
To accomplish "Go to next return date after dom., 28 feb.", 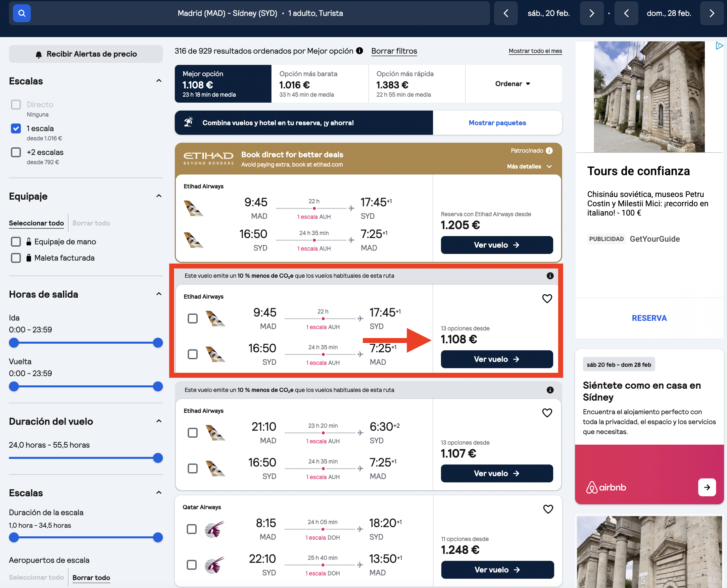I will (712, 13).
